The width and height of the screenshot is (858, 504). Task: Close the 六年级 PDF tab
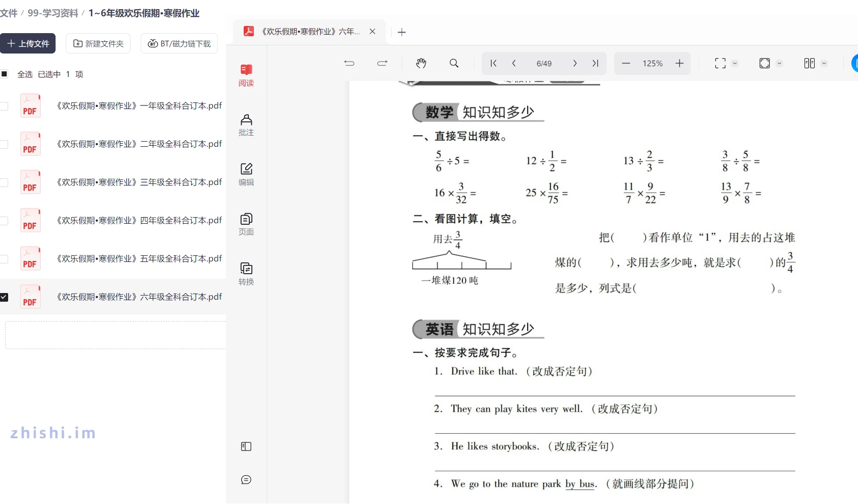(373, 32)
